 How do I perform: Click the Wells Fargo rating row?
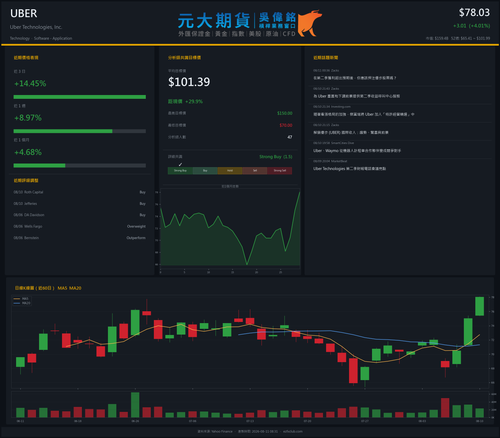[80, 226]
